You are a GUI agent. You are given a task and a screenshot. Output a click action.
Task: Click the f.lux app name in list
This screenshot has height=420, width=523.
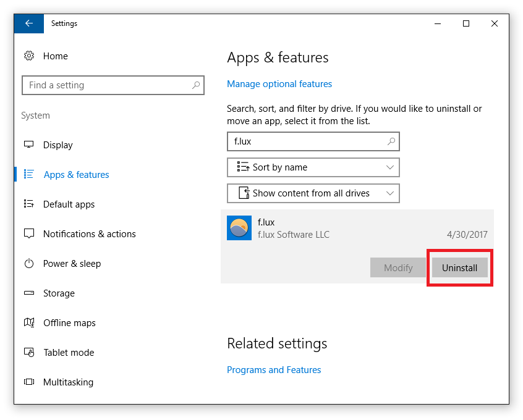[x=266, y=222]
